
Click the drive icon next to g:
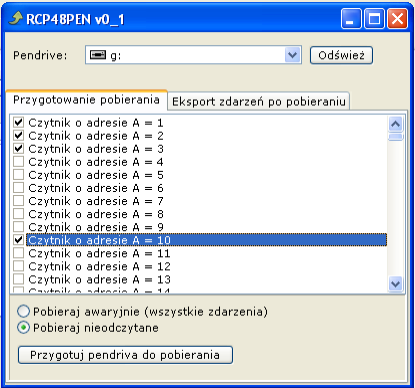[x=98, y=55]
